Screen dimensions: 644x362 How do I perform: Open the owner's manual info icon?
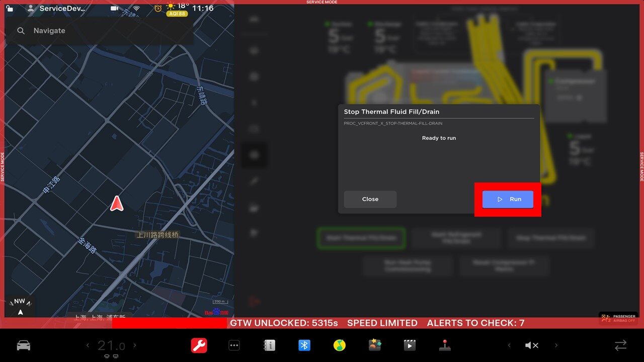[269, 345]
